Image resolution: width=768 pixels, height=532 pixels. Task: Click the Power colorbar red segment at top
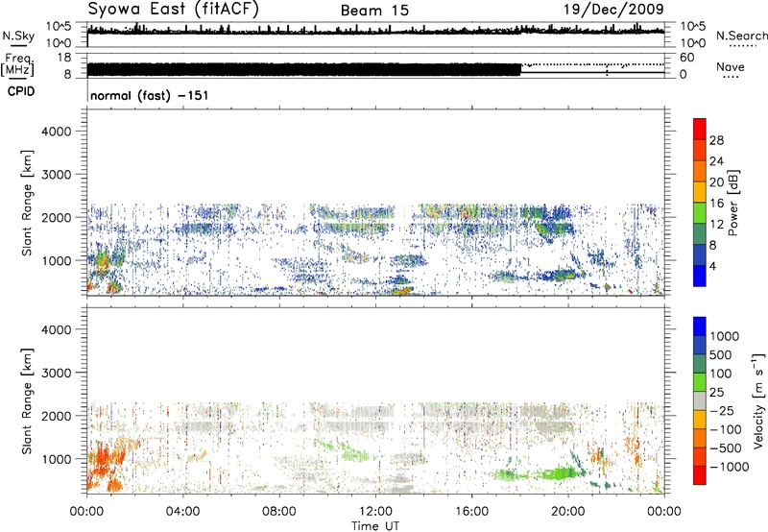tap(700, 129)
